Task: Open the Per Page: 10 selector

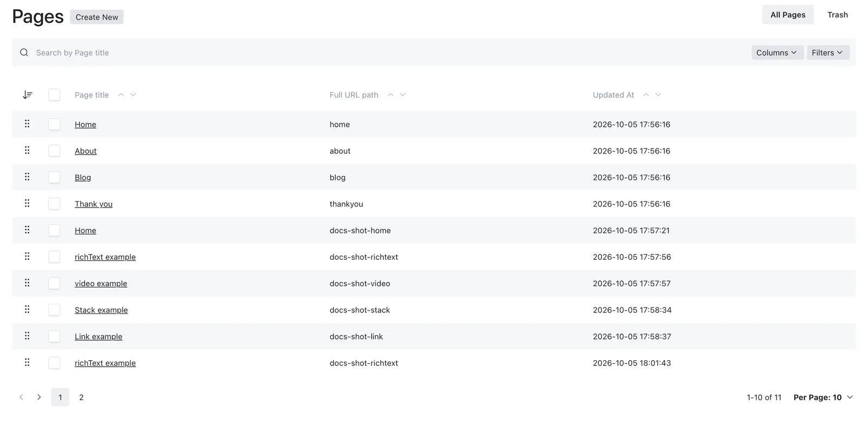Action: point(823,398)
